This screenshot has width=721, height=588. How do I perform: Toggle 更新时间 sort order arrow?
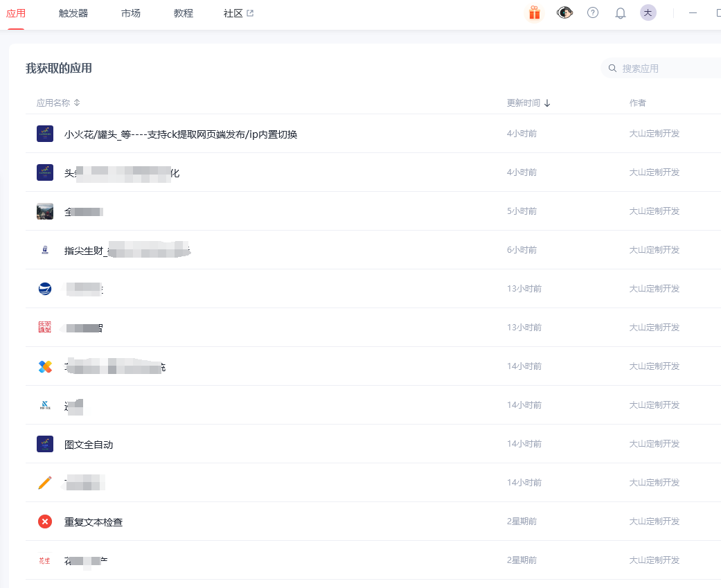click(547, 103)
